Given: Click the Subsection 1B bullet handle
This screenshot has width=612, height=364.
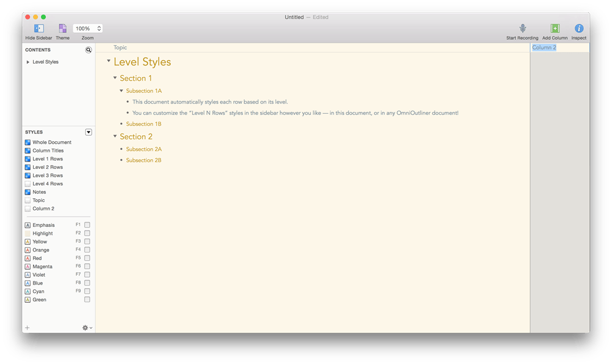Looking at the screenshot, I should click(x=121, y=124).
